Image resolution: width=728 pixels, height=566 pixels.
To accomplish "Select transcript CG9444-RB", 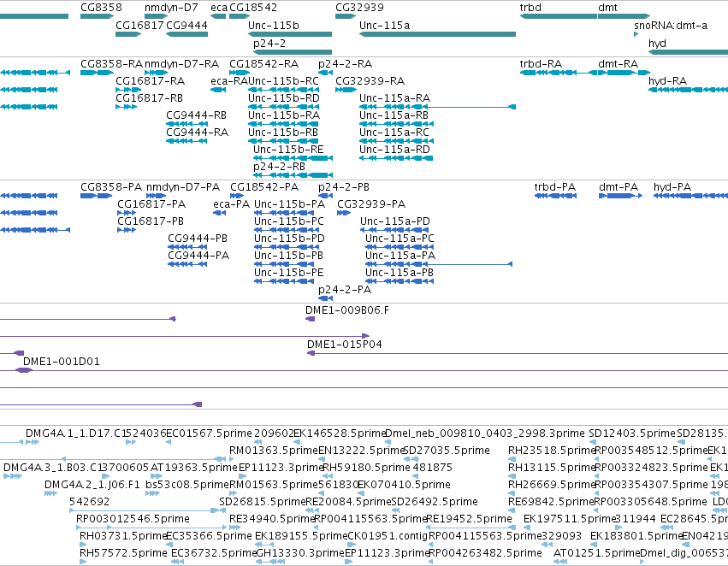I will (x=196, y=115).
